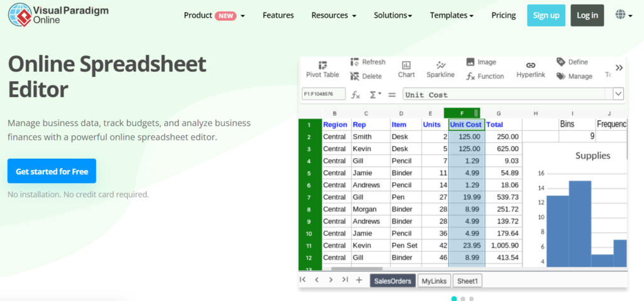Viewport: 644px width, 301px height.
Task: Switch to the MyLinks sheet tab
Action: tap(433, 281)
